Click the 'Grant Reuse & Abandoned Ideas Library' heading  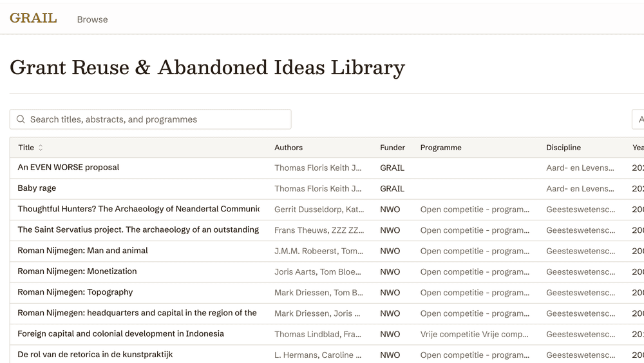pos(207,68)
